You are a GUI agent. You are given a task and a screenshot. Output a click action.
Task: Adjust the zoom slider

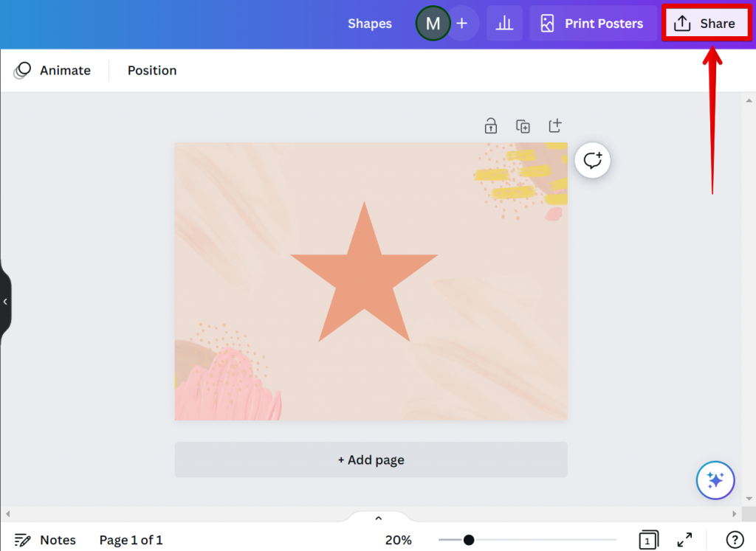click(468, 540)
